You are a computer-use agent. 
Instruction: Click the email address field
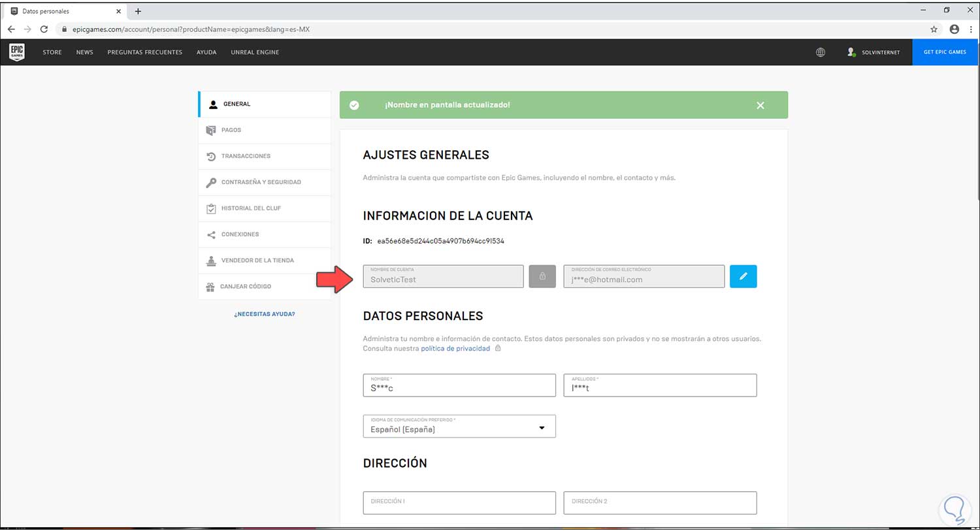coord(644,276)
